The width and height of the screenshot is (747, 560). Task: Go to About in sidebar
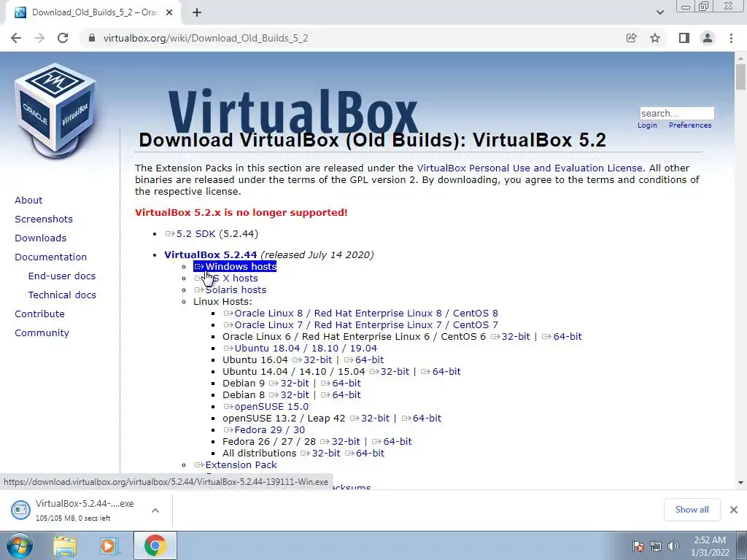(x=28, y=200)
